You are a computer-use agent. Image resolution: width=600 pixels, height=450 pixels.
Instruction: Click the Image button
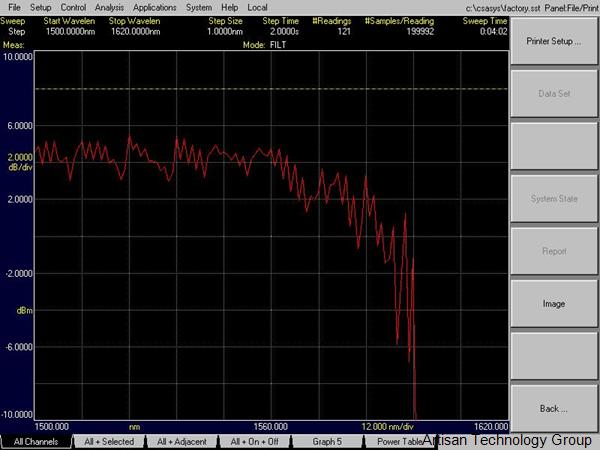pos(553,303)
